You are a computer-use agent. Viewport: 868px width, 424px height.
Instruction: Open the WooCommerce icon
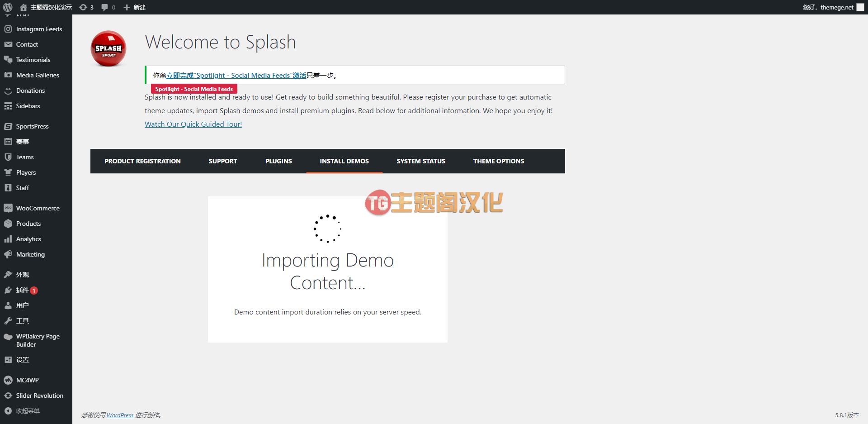tap(8, 208)
